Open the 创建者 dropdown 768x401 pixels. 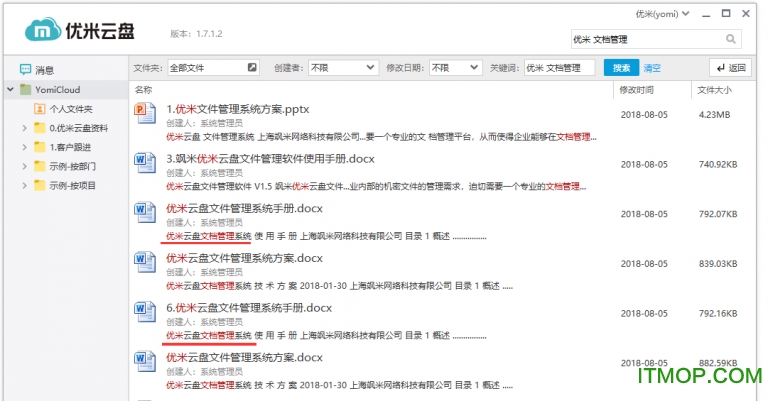343,68
